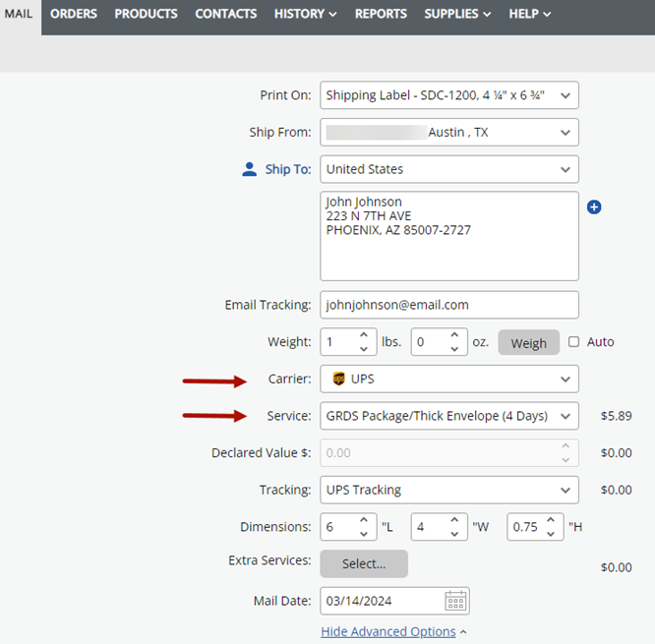Decrease package height using down arrow
Screen dimensions: 655x644
click(551, 534)
